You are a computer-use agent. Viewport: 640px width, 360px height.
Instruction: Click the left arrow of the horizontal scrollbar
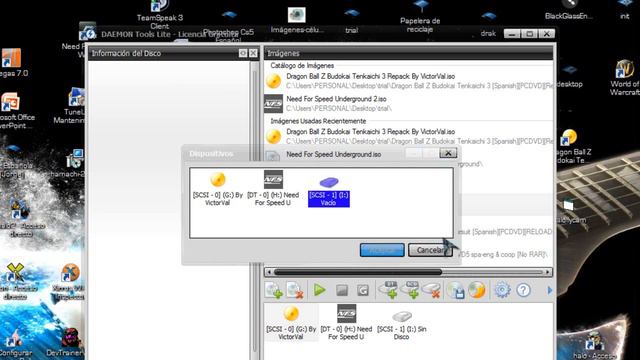[x=268, y=272]
